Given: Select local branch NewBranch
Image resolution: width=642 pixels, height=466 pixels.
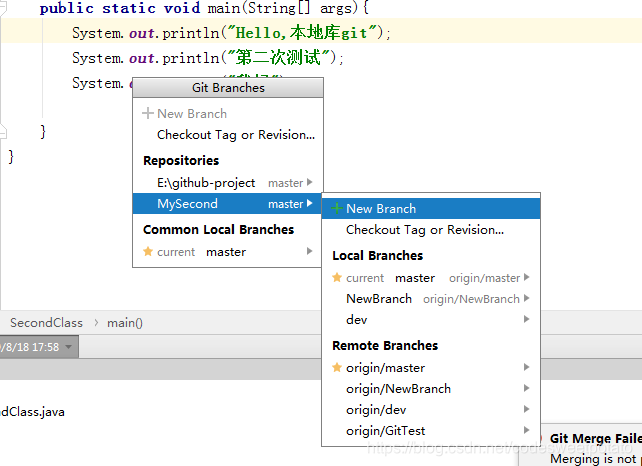Looking at the screenshot, I should pyautogui.click(x=431, y=299).
